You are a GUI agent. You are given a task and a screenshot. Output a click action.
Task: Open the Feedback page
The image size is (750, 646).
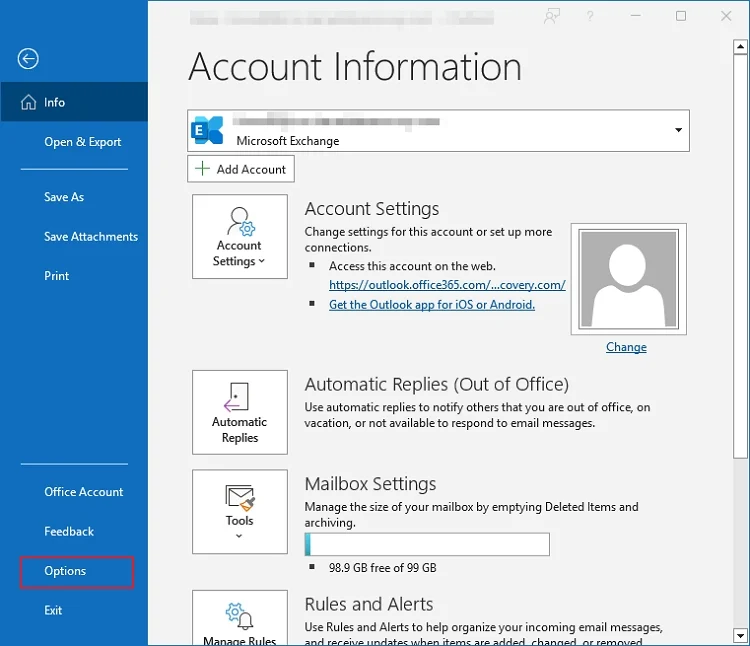click(x=69, y=532)
